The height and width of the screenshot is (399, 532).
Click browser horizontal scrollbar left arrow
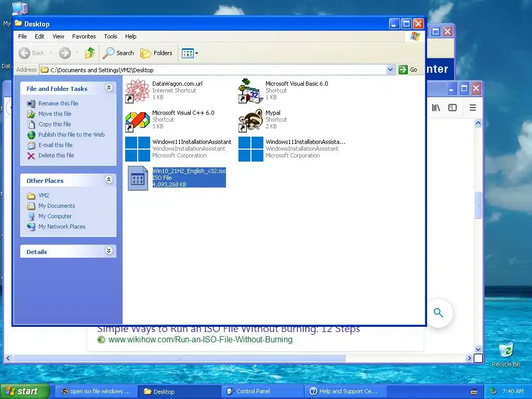coord(8,358)
